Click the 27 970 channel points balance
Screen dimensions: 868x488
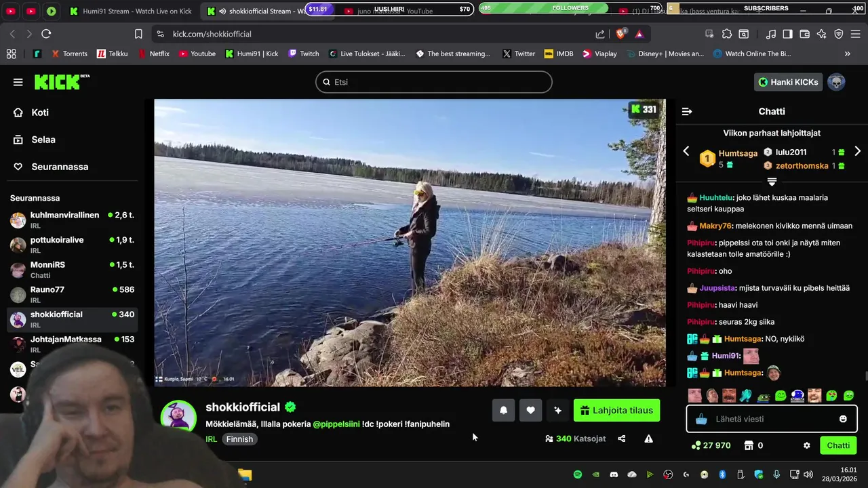[711, 445]
